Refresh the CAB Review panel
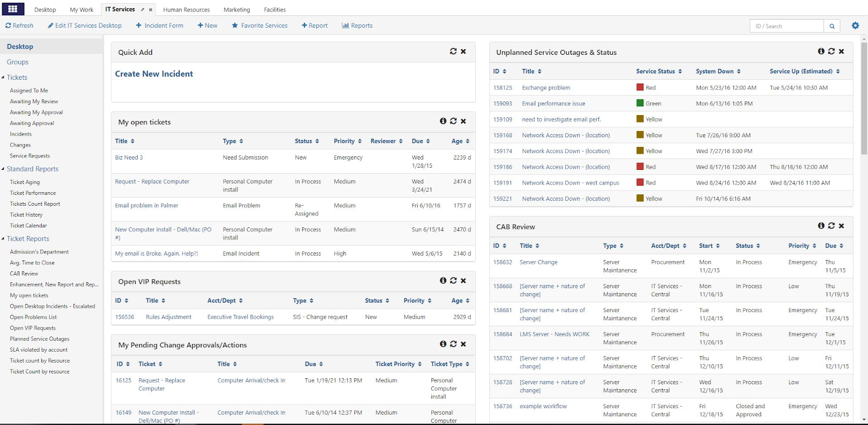This screenshot has width=868, height=425. coord(831,226)
